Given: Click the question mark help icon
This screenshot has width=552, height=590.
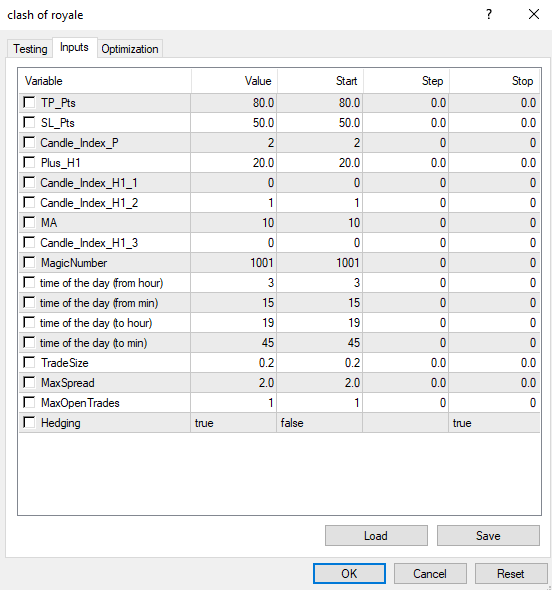Looking at the screenshot, I should (488, 15).
